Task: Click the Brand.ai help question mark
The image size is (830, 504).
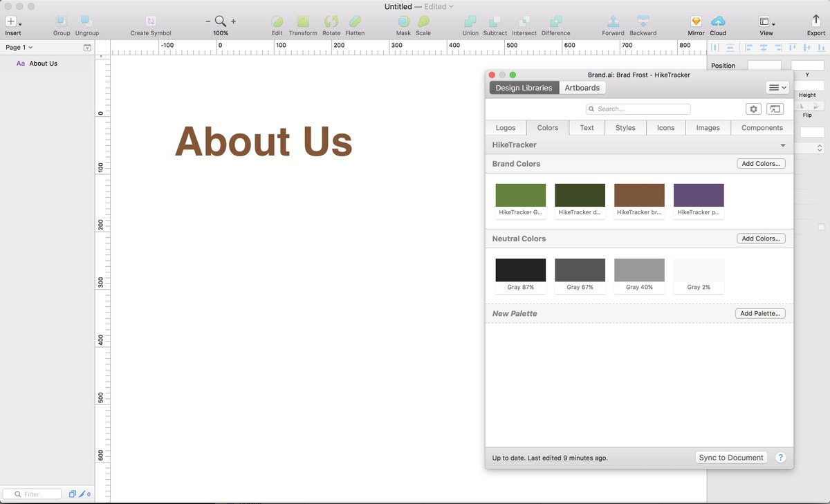Action: pos(780,458)
